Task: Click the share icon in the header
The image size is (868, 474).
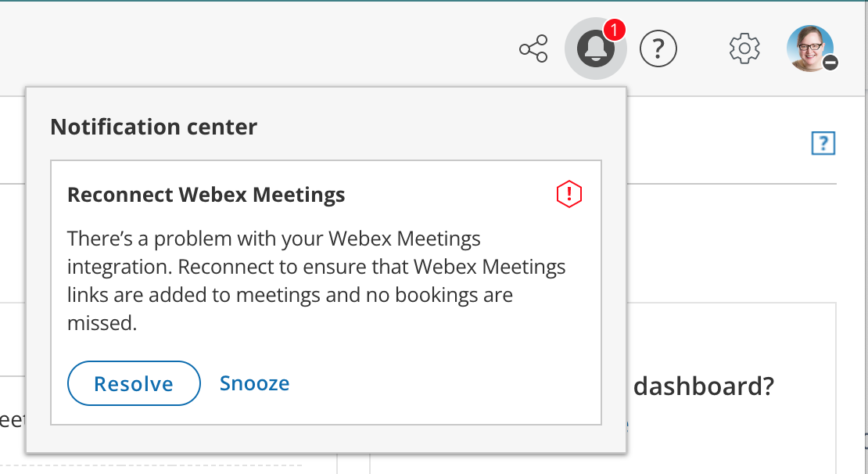Action: (533, 49)
